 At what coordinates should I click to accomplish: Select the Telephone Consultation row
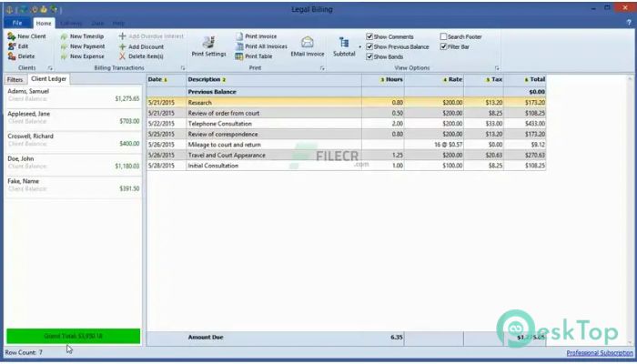coord(346,124)
